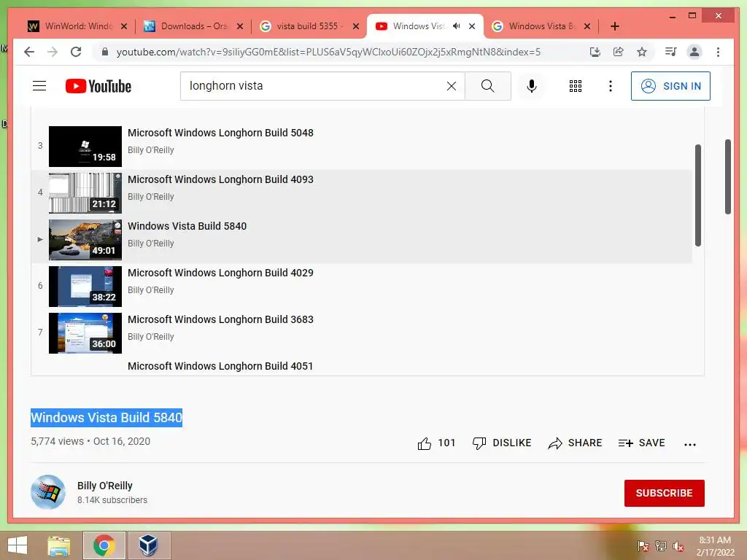Open the YouTube hamburger guide menu
This screenshot has height=560, width=747.
pos(39,86)
